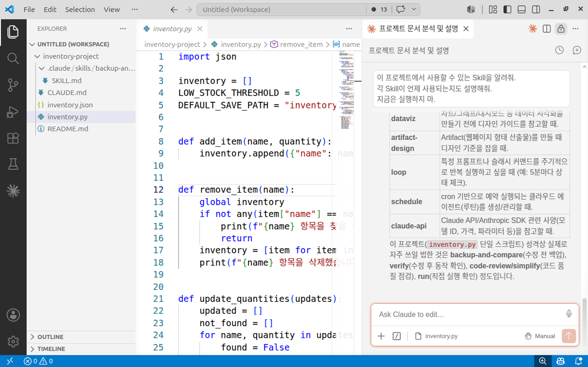Switch the Manual edit mode toggle
This screenshot has height=367, width=588.
coord(540,336)
